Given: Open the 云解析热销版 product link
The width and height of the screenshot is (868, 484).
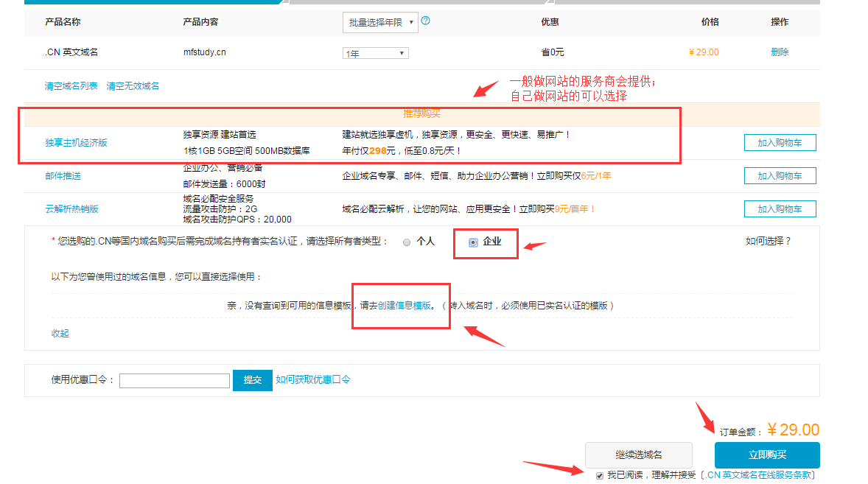Looking at the screenshot, I should click(x=71, y=209).
